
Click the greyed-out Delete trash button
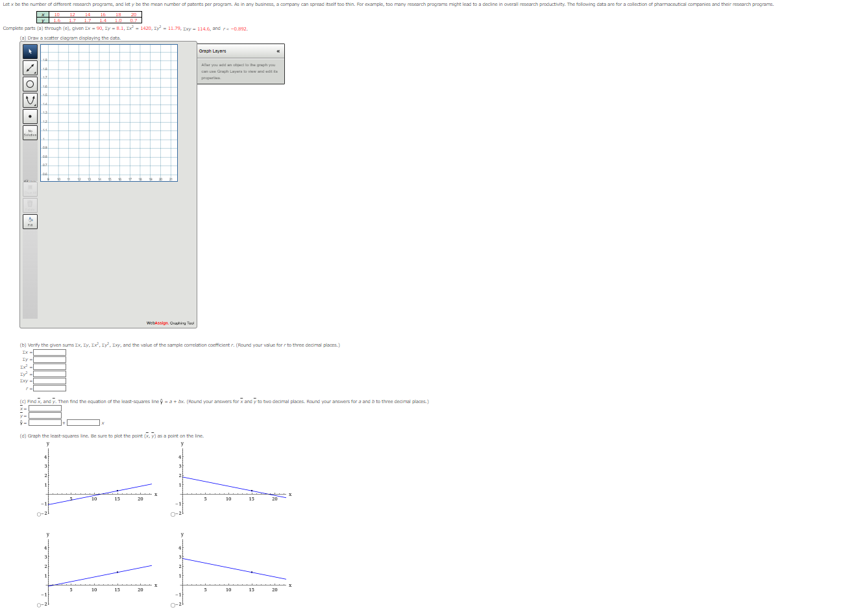pos(30,205)
